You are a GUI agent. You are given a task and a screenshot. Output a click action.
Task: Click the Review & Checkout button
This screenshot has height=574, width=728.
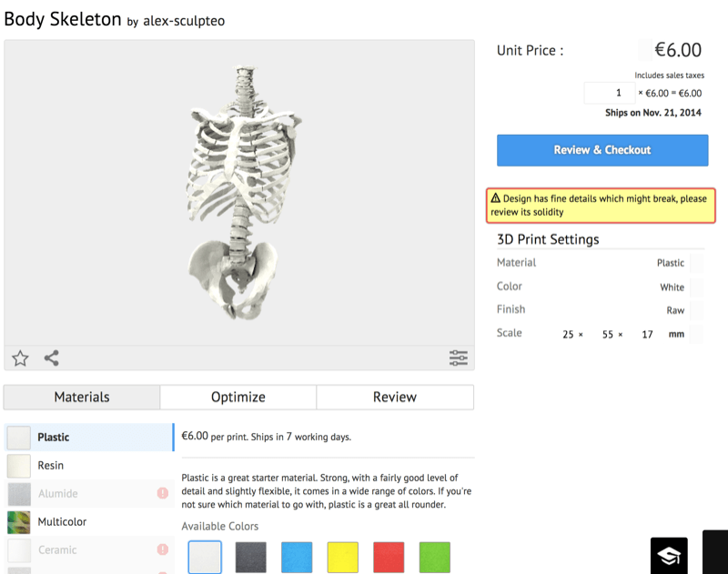click(x=602, y=150)
